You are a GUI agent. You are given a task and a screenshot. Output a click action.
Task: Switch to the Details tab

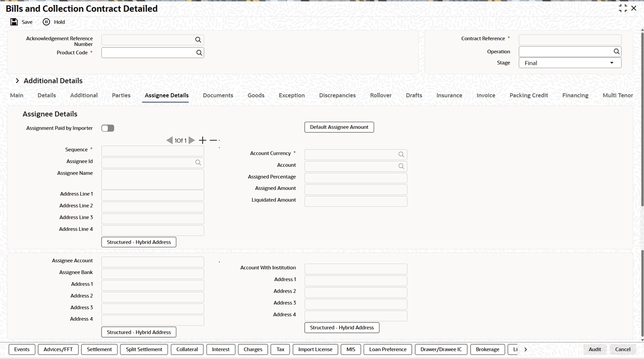tap(47, 95)
